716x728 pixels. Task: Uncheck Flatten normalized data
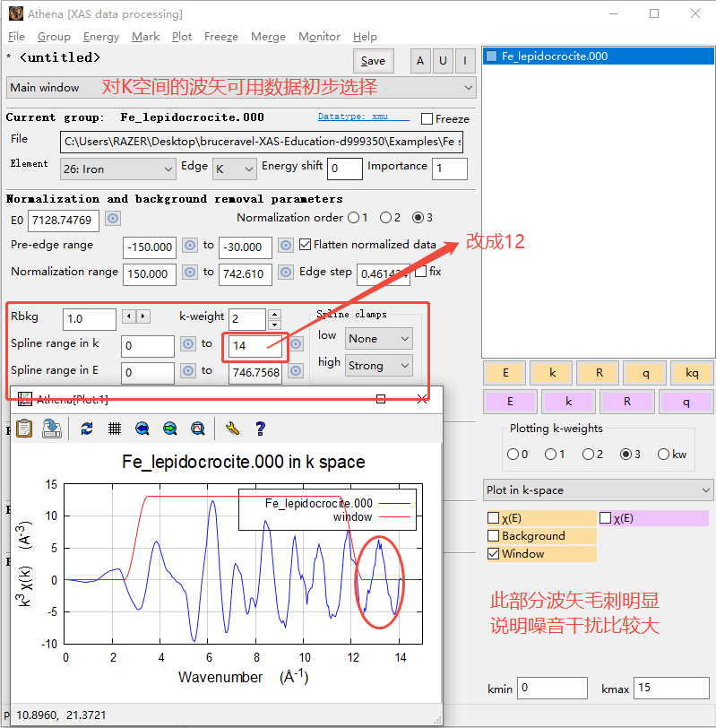(x=306, y=245)
